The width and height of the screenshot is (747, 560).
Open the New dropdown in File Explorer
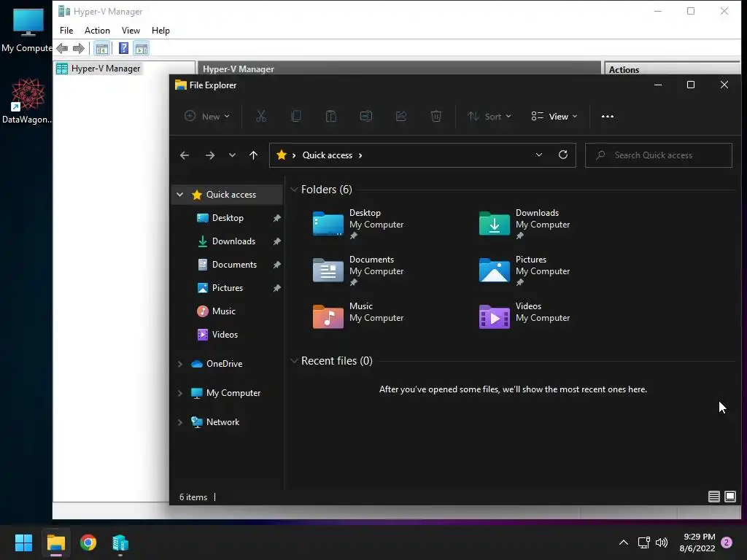pyautogui.click(x=207, y=116)
